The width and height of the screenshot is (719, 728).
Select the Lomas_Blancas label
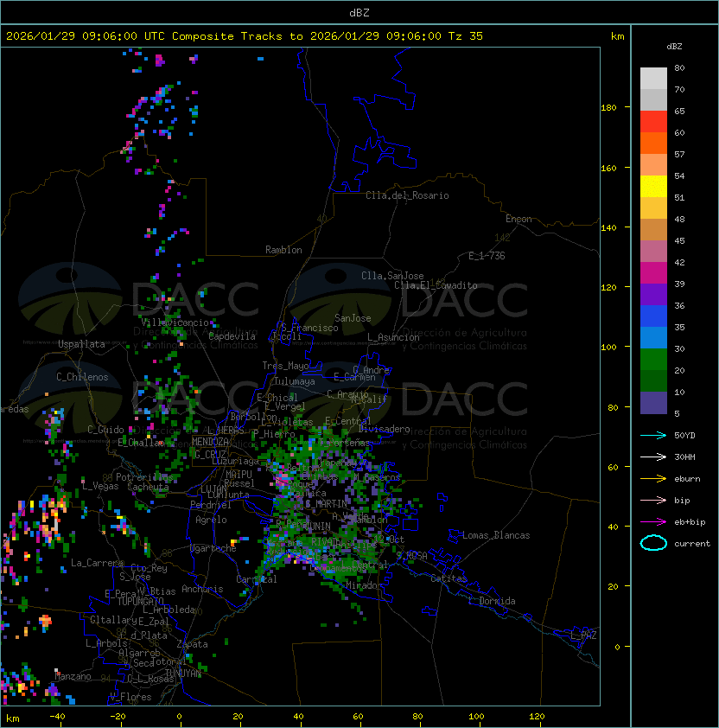tap(496, 535)
